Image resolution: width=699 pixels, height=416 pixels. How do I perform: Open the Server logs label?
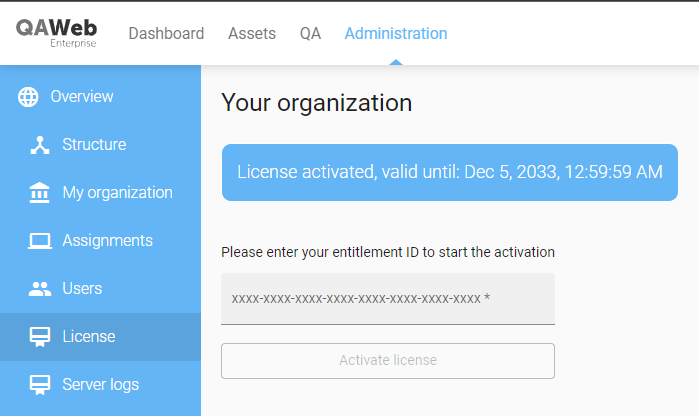(x=100, y=385)
